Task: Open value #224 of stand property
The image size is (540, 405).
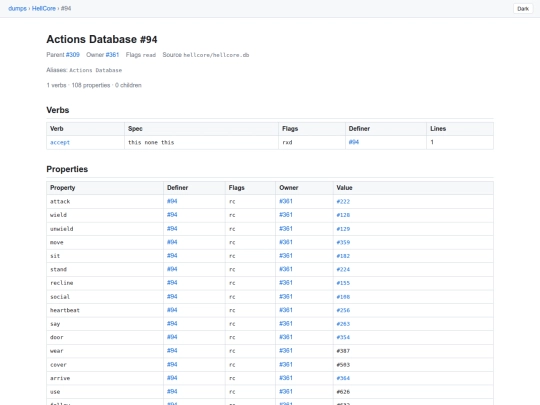Action: (343, 269)
